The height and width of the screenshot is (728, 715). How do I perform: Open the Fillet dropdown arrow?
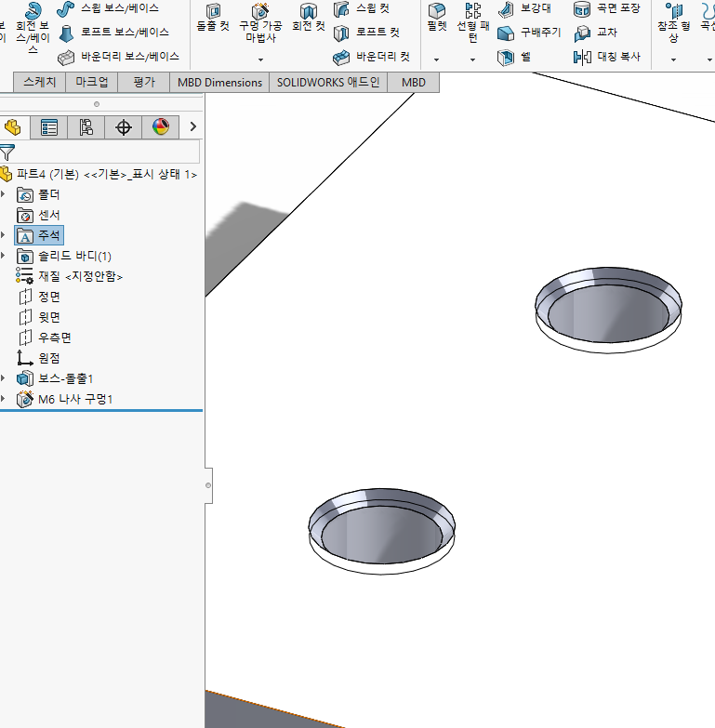pyautogui.click(x=436, y=60)
